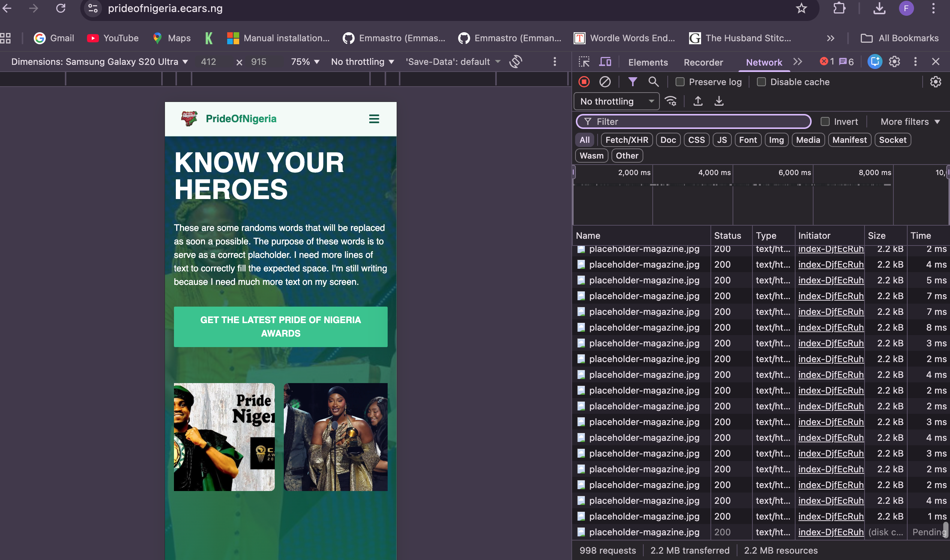The width and height of the screenshot is (950, 560).
Task: Click the inspect element selector icon
Action: click(584, 62)
